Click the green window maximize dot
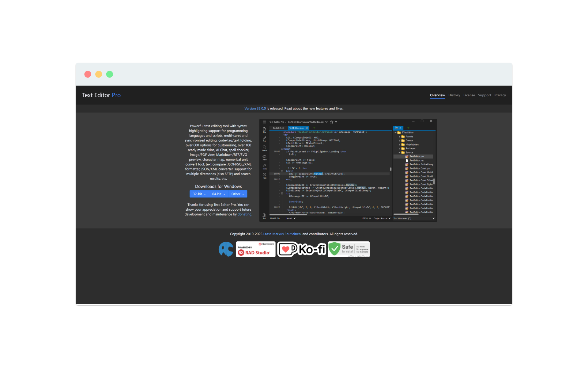The image size is (588, 368). 110,74
